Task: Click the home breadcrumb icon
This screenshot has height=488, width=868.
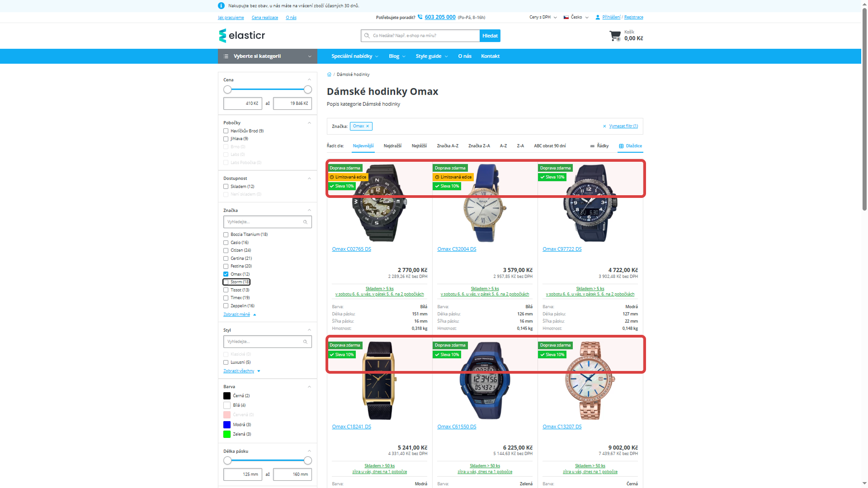Action: 329,75
